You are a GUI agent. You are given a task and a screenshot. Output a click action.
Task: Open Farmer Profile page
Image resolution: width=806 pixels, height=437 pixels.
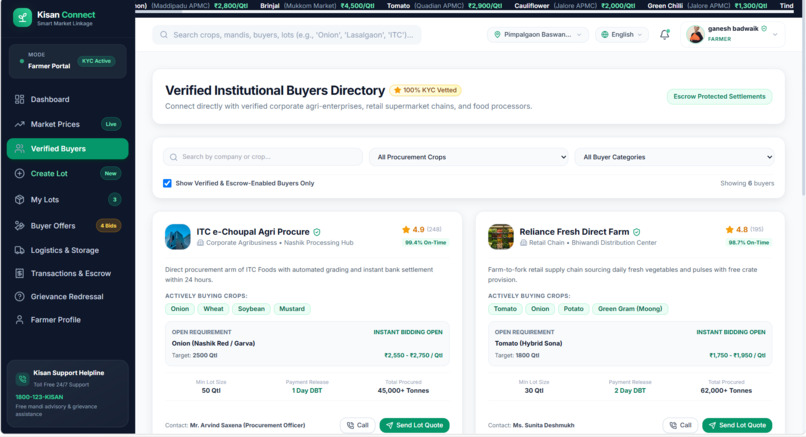[67, 320]
